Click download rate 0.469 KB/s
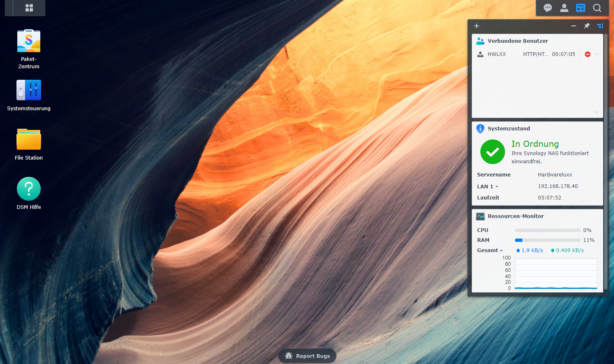Image resolution: width=614 pixels, height=364 pixels. click(x=567, y=250)
